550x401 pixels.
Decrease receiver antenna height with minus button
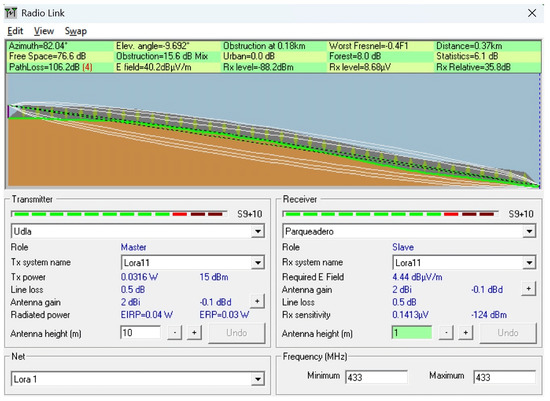pos(446,333)
